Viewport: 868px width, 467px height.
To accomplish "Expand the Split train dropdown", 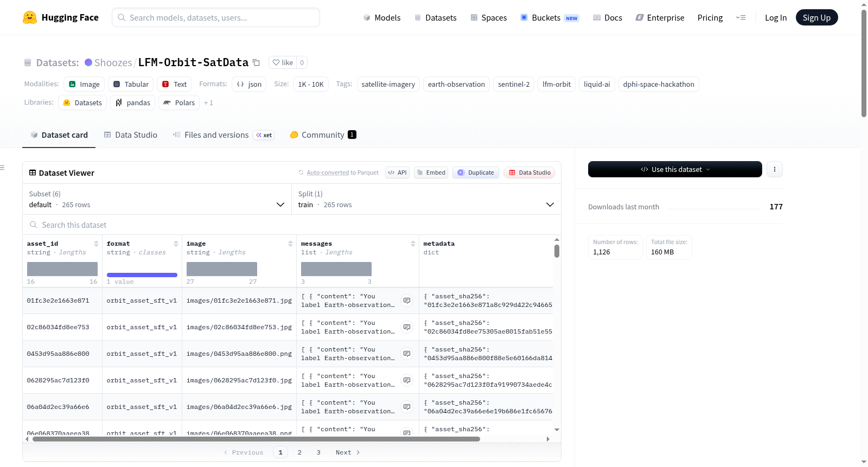I will [426, 199].
